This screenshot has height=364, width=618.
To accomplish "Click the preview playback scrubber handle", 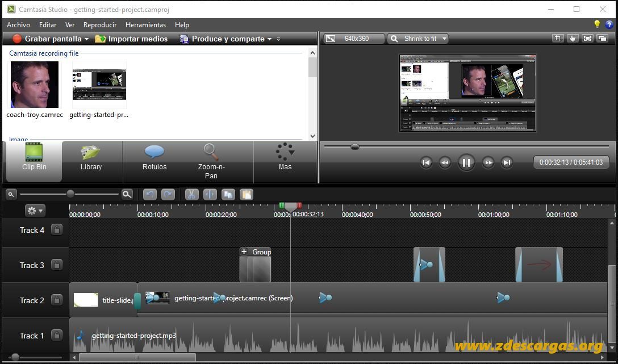I will [x=355, y=147].
